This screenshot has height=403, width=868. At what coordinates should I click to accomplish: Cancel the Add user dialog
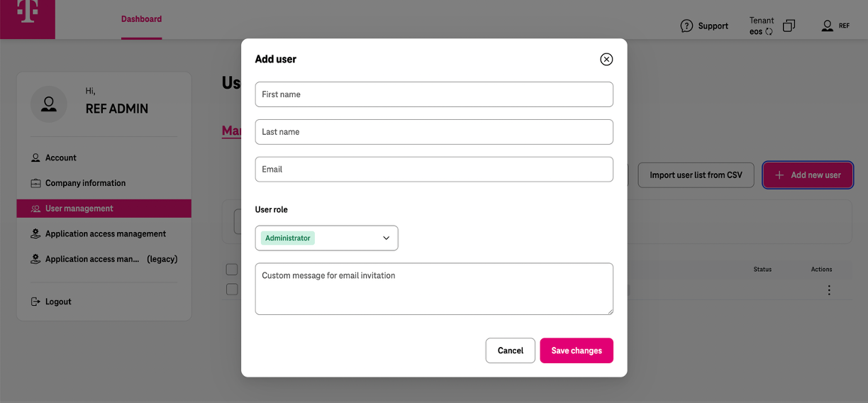[x=510, y=350]
